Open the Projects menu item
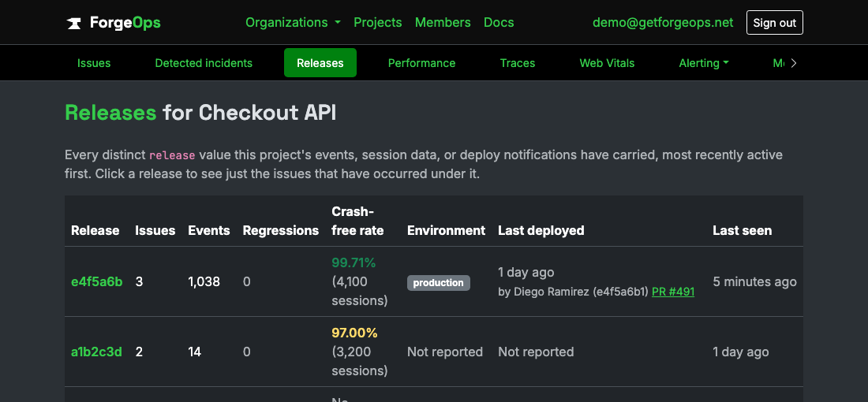The height and width of the screenshot is (402, 868). pyautogui.click(x=377, y=23)
